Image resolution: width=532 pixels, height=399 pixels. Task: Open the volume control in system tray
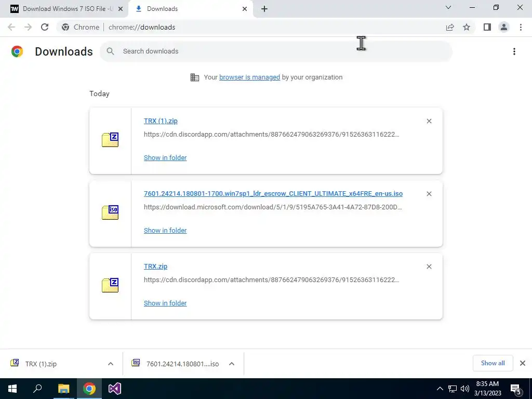click(x=465, y=389)
